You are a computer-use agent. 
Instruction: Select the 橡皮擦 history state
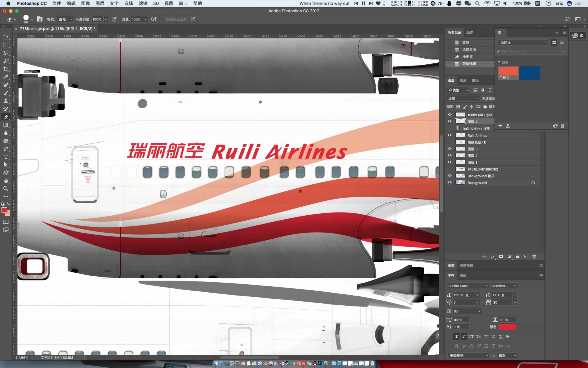pos(470,57)
